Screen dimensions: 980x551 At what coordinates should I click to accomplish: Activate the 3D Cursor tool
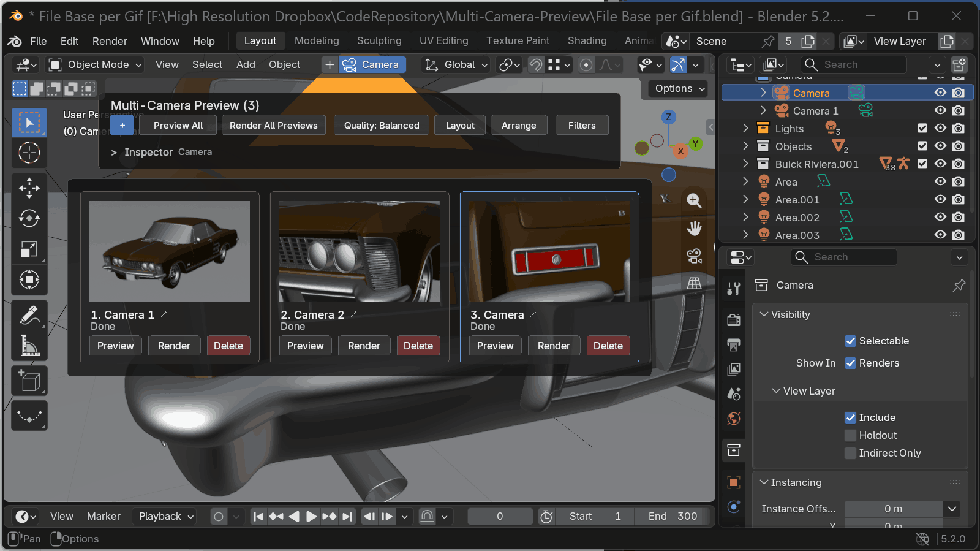point(29,153)
